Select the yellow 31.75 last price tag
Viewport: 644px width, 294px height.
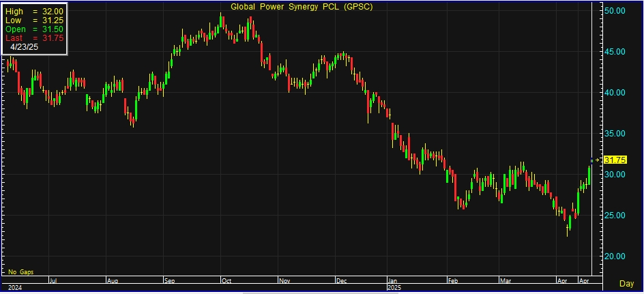pyautogui.click(x=615, y=160)
